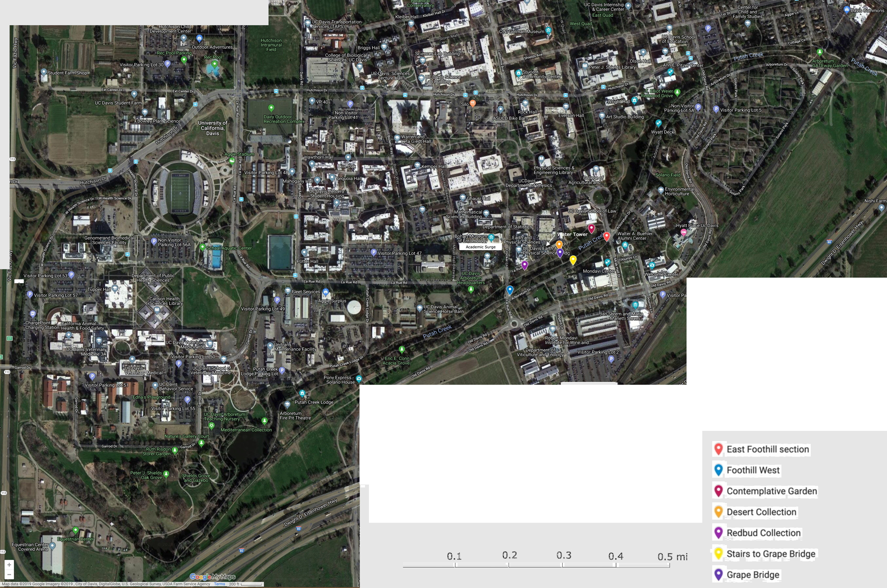Click the Mediterranean Collection green marker
This screenshot has height=588, width=887.
click(x=264, y=421)
